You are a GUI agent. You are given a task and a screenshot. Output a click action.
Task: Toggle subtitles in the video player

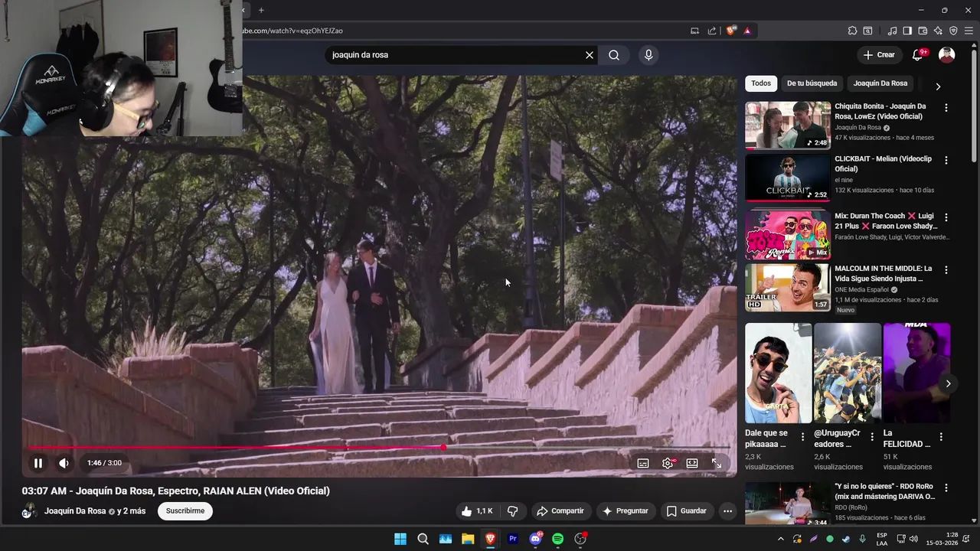point(643,463)
